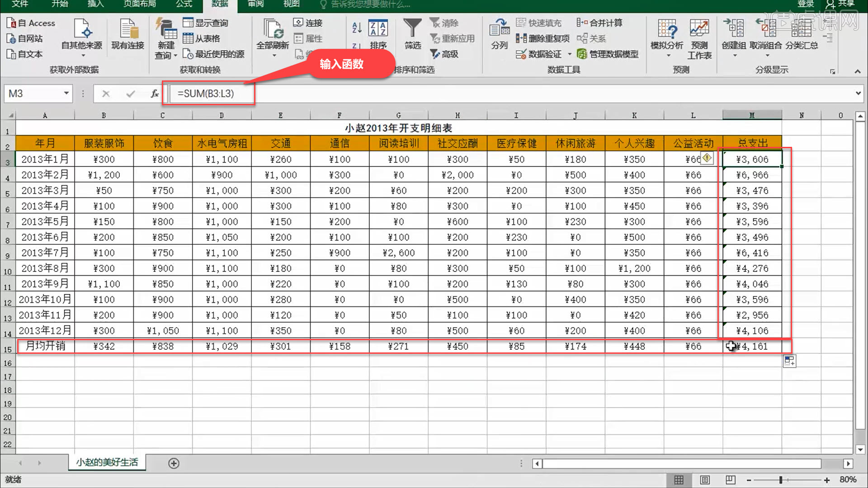Import data from web (自网站)

point(25,38)
